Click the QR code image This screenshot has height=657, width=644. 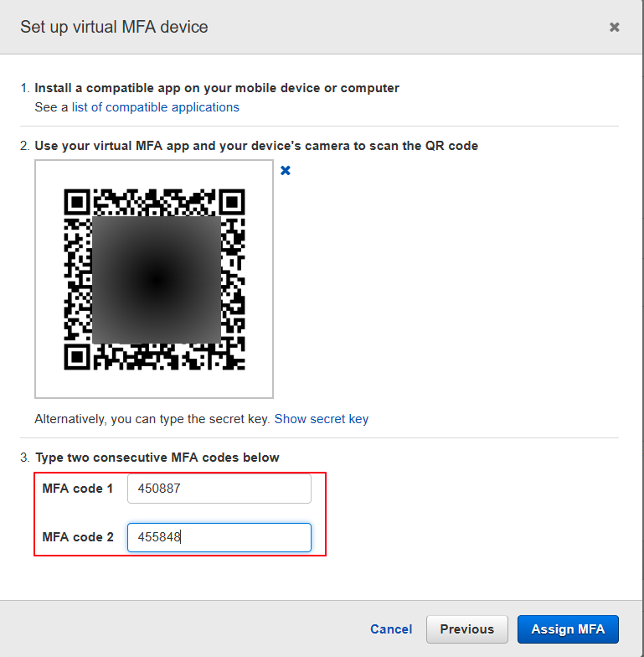point(154,279)
